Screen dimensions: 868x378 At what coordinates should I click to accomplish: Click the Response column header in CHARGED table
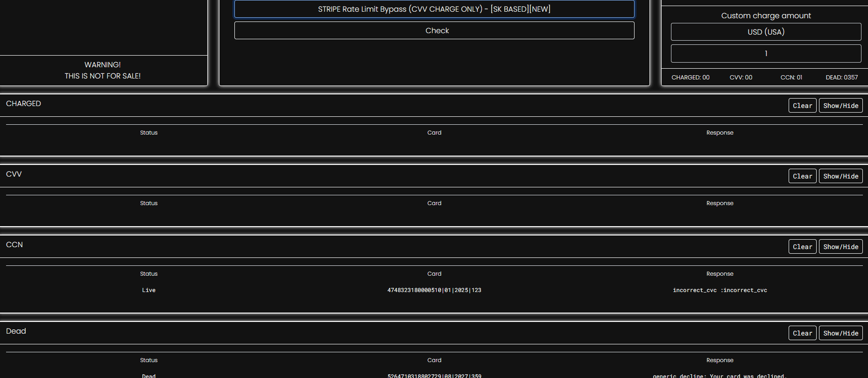pyautogui.click(x=720, y=133)
